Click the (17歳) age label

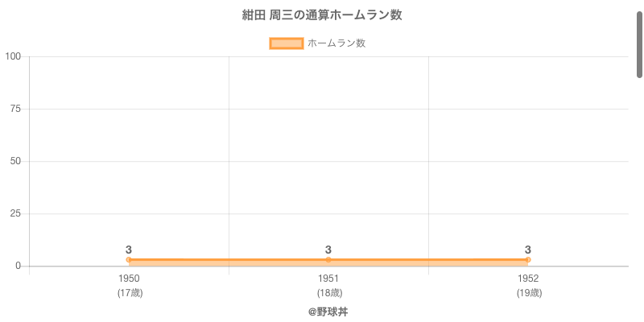point(130,293)
